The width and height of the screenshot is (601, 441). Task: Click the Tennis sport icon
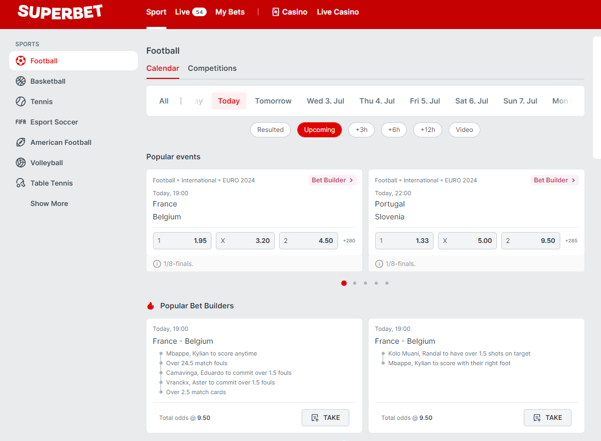(21, 101)
